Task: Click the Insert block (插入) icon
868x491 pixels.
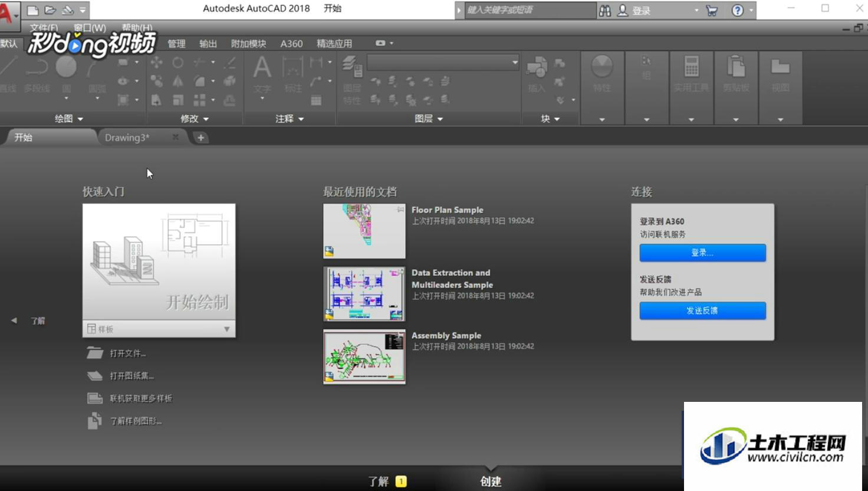Action: (537, 74)
